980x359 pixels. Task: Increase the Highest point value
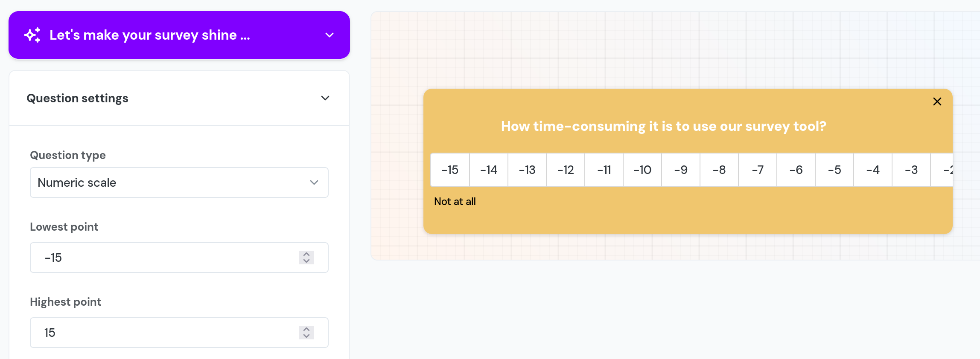pos(306,329)
